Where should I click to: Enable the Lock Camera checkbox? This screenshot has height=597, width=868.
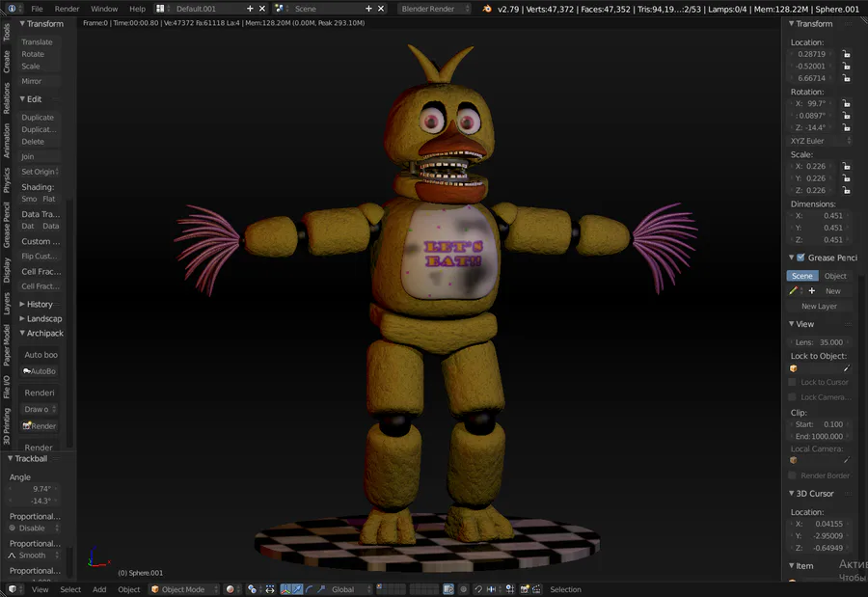792,397
